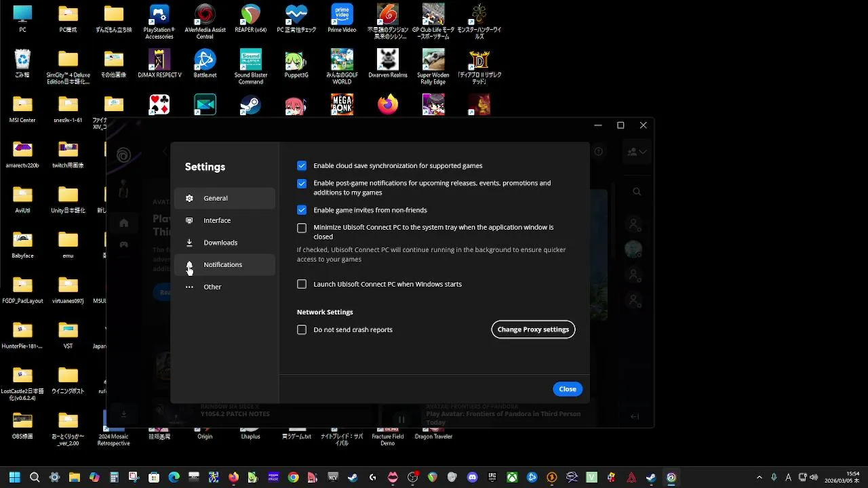The height and width of the screenshot is (488, 868).
Task: Click the three-dots icon beside Other
Action: 189,287
